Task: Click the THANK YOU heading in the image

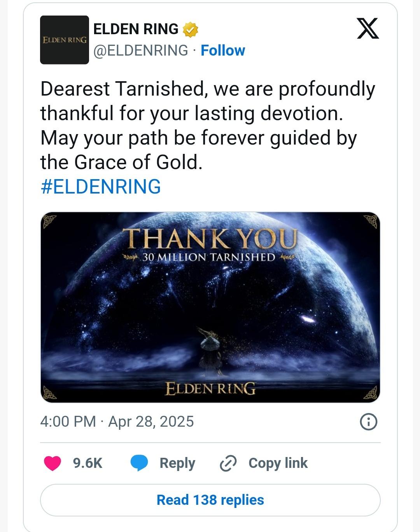Action: (210, 238)
